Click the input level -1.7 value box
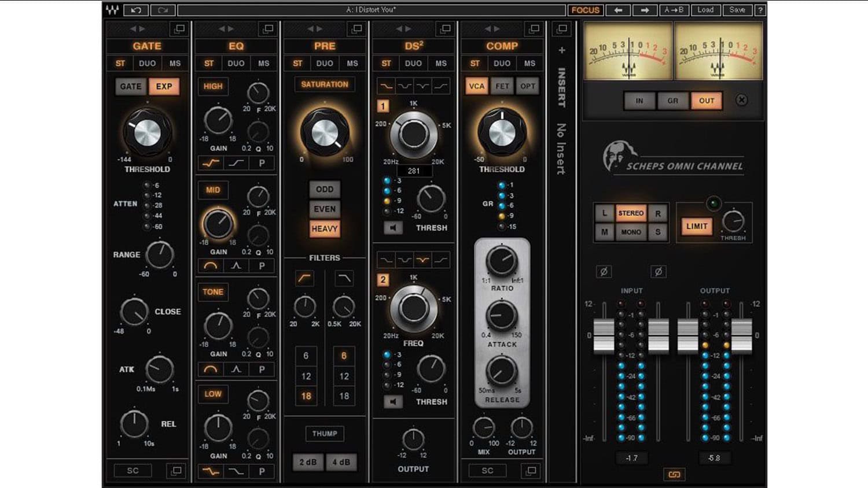 click(x=632, y=458)
